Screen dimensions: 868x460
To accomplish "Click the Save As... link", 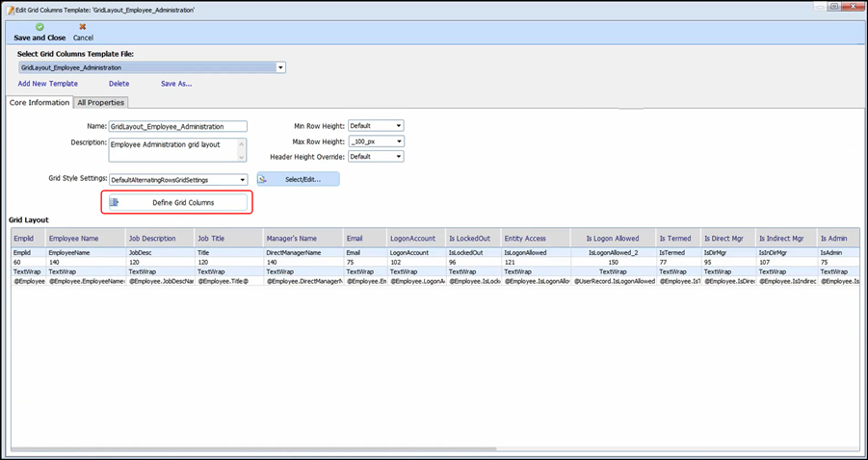I will point(176,84).
